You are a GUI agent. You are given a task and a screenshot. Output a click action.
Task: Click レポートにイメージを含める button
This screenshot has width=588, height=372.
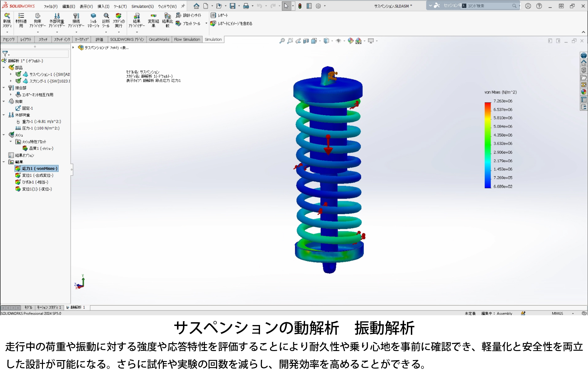click(231, 23)
